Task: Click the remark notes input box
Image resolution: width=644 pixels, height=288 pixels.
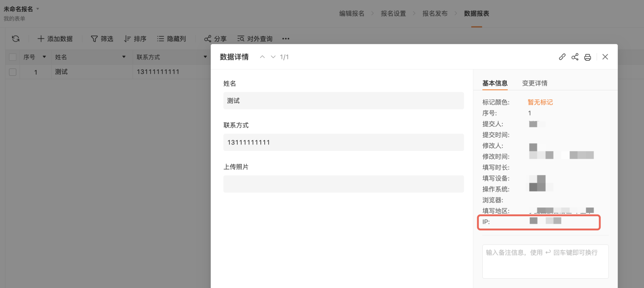Action: click(545, 261)
